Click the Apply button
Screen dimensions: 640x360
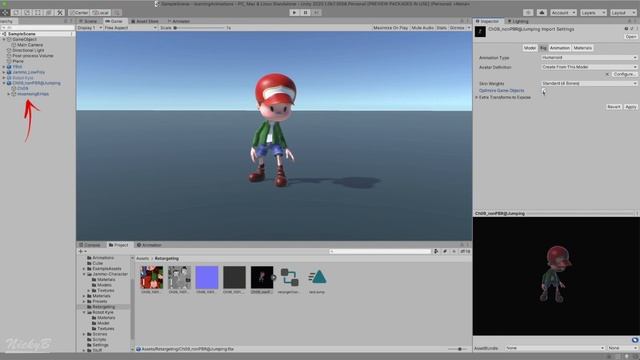[630, 107]
